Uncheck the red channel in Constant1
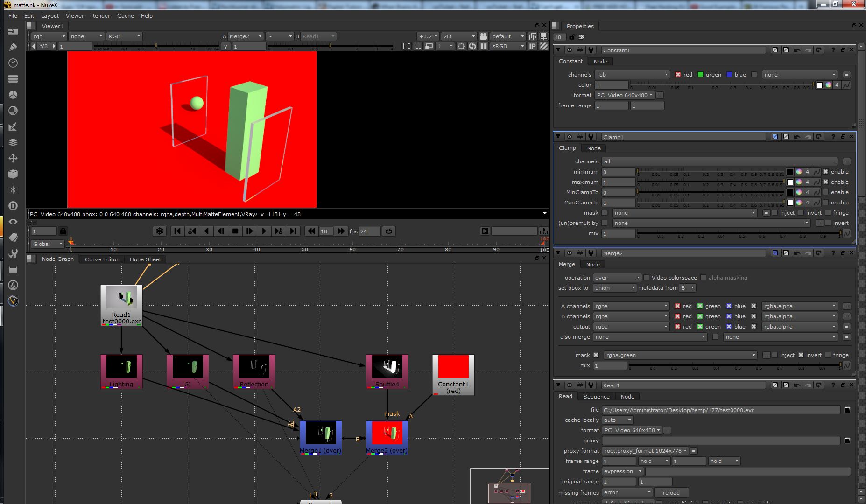The width and height of the screenshot is (866, 504). tap(678, 75)
